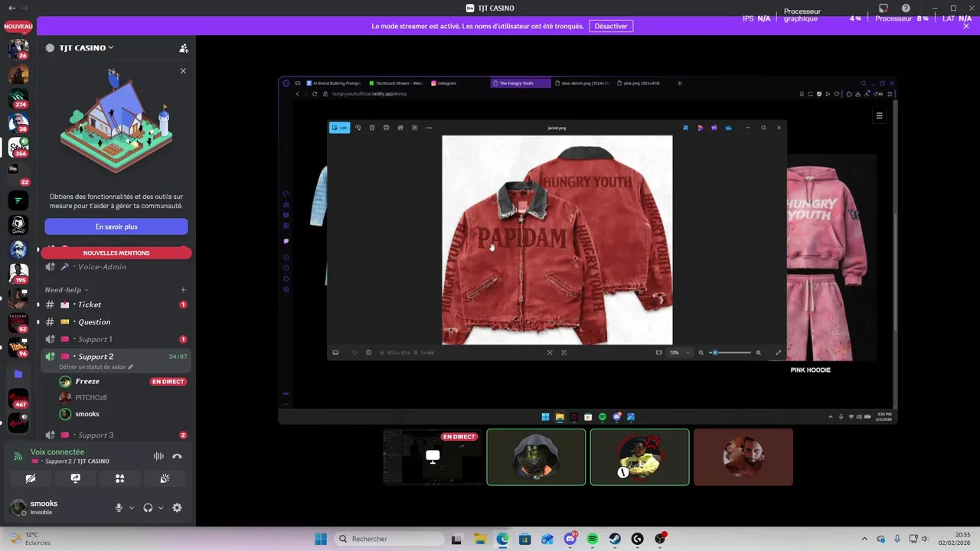Join the Support 3 voice channel

pos(116,435)
